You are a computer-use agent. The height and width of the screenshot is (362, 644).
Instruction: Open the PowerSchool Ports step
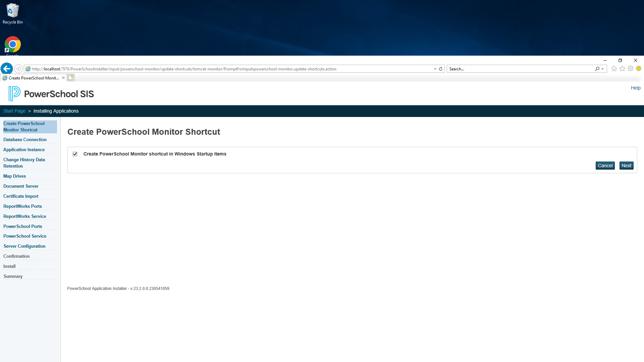[x=22, y=227]
